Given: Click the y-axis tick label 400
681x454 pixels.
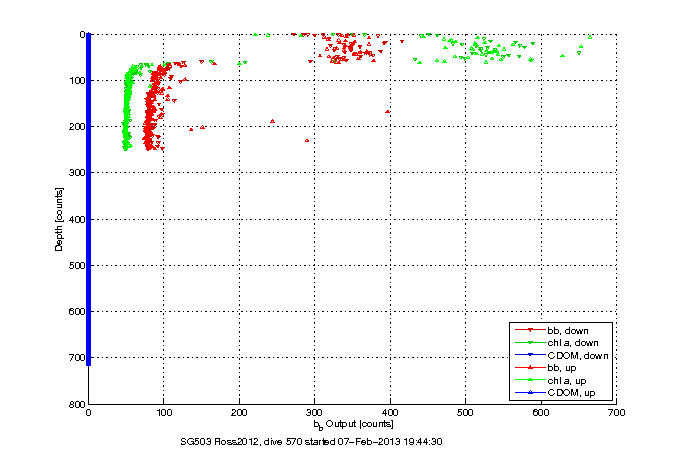Looking at the screenshot, I should point(77,219).
